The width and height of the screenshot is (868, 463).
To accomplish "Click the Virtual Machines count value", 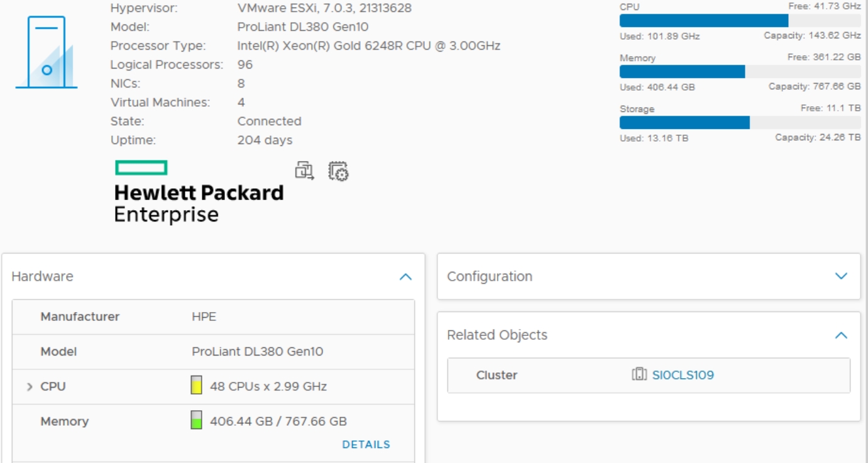I will coord(241,103).
